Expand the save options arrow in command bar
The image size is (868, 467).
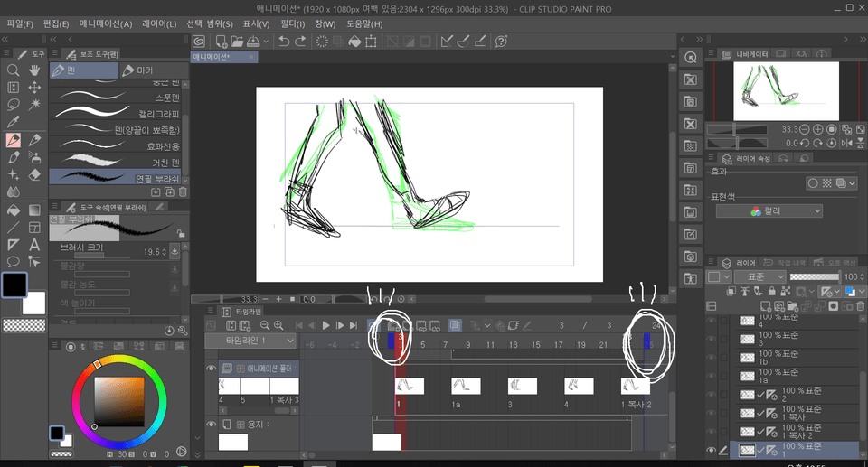[x=266, y=42]
